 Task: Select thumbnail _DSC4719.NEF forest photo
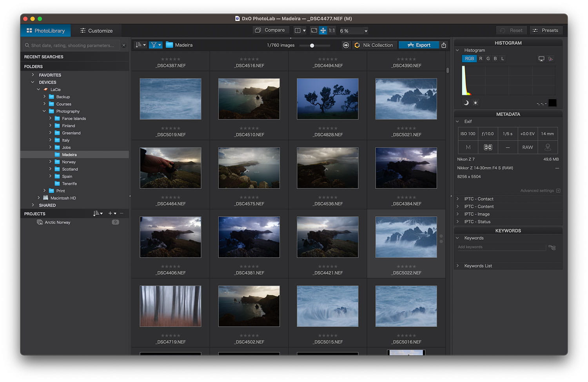click(171, 306)
